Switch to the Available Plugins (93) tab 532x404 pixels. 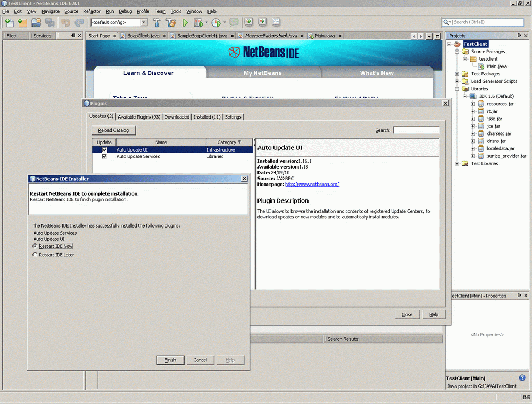[x=139, y=117]
